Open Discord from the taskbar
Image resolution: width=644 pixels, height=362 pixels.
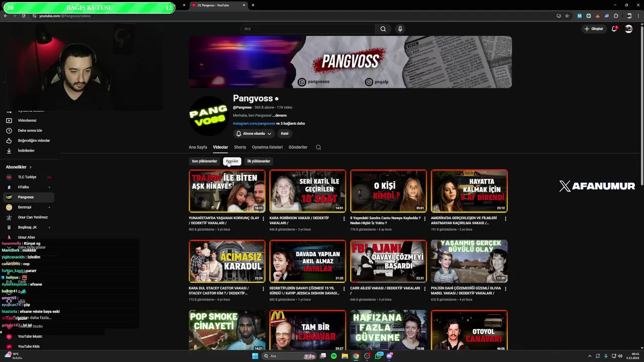[389, 356]
